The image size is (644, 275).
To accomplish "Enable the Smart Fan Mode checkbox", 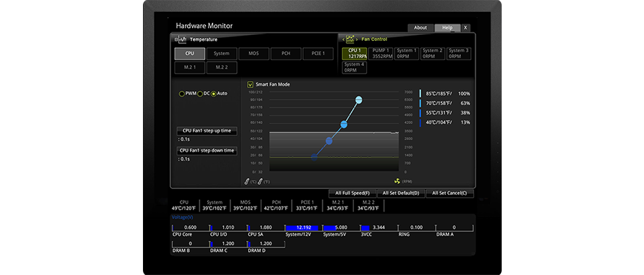I will pyautogui.click(x=250, y=85).
